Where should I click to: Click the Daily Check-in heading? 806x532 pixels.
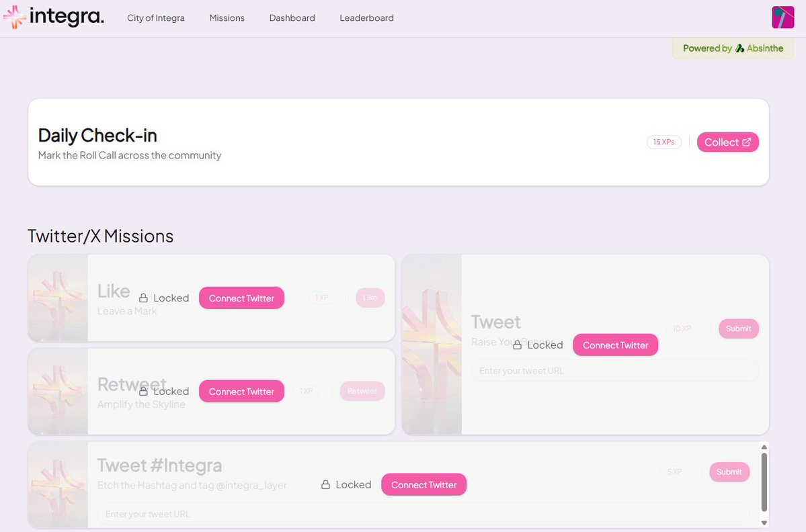click(97, 136)
